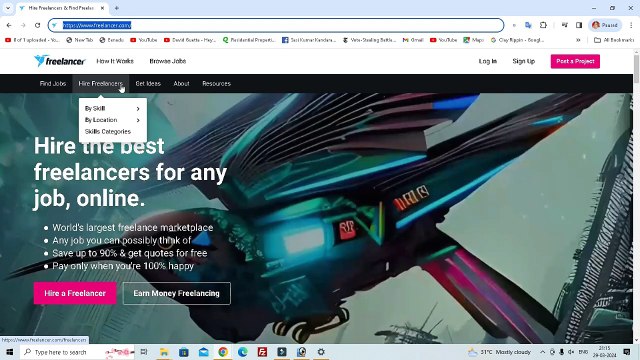Screen dimensions: 640x360
Task: Select Hire Freelancers nav item
Action: pos(100,84)
